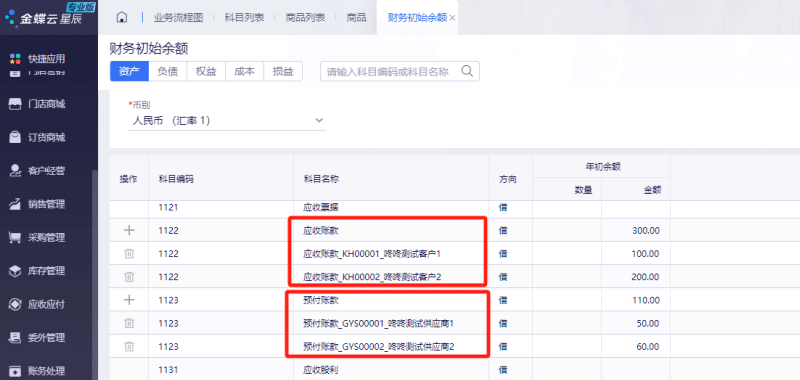Select the 权益 category tab

[206, 71]
